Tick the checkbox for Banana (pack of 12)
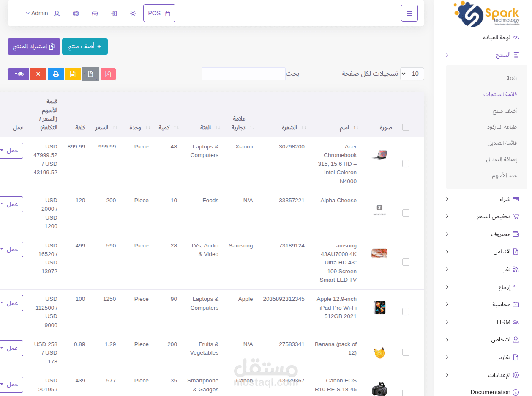Viewport: 532px width, 396px height. coord(406,352)
